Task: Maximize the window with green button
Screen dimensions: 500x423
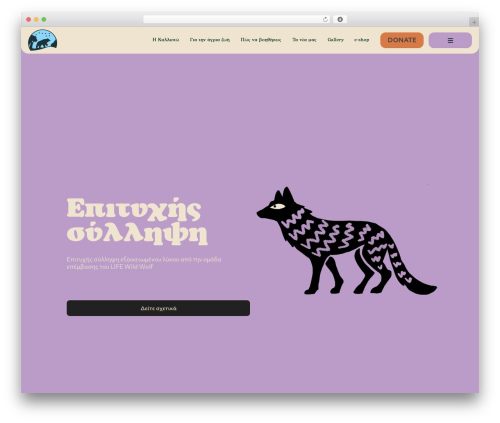Action: point(44,19)
